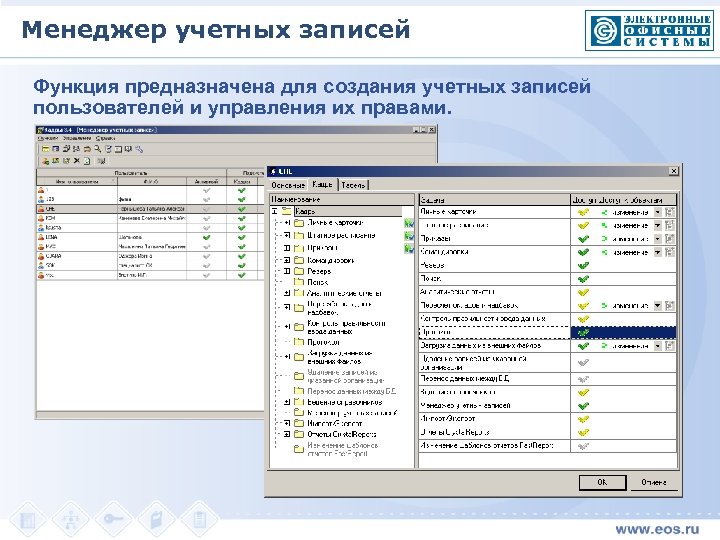Click green rights icon beside Личные карточки tree item

pyautogui.click(x=409, y=224)
